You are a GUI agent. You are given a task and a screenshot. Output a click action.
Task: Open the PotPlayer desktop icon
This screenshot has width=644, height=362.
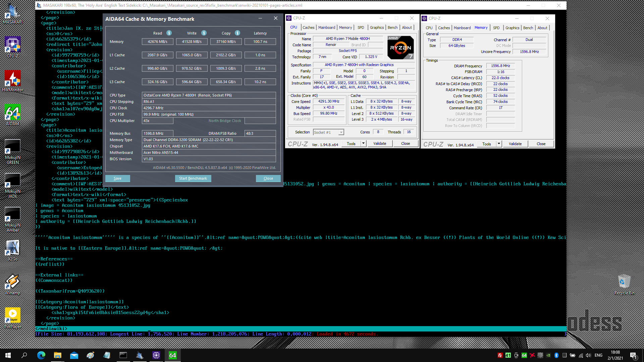tap(12, 318)
